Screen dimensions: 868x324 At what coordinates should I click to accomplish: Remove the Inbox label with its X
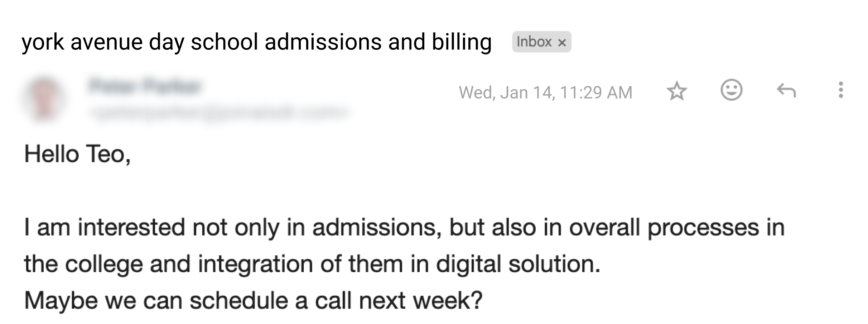click(x=562, y=43)
